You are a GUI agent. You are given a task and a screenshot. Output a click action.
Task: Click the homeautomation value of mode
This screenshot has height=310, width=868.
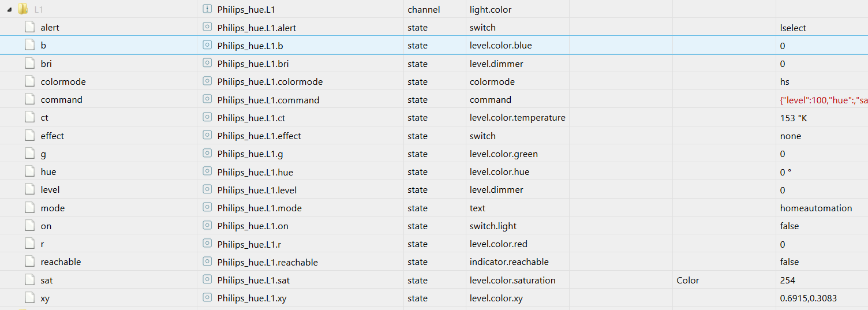click(x=816, y=208)
